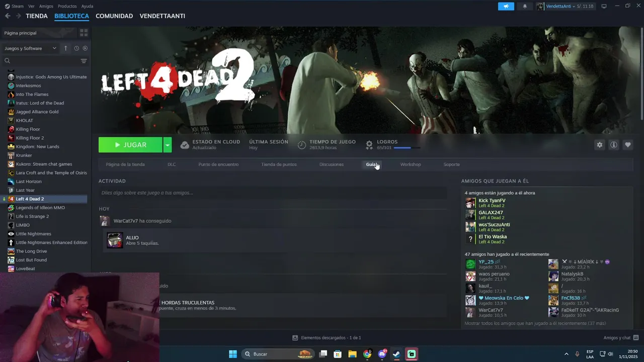The height and width of the screenshot is (362, 644).
Task: Click the sort ascending arrow icon
Action: click(65, 48)
